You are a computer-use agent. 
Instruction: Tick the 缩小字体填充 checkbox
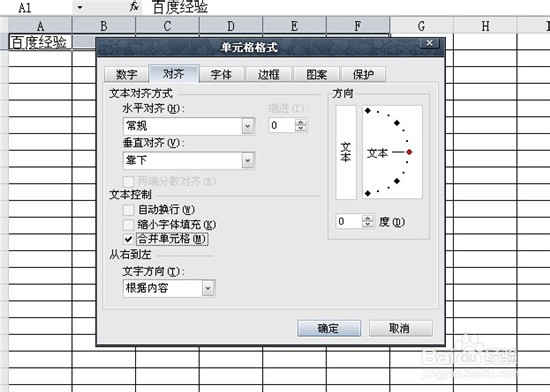tap(128, 224)
